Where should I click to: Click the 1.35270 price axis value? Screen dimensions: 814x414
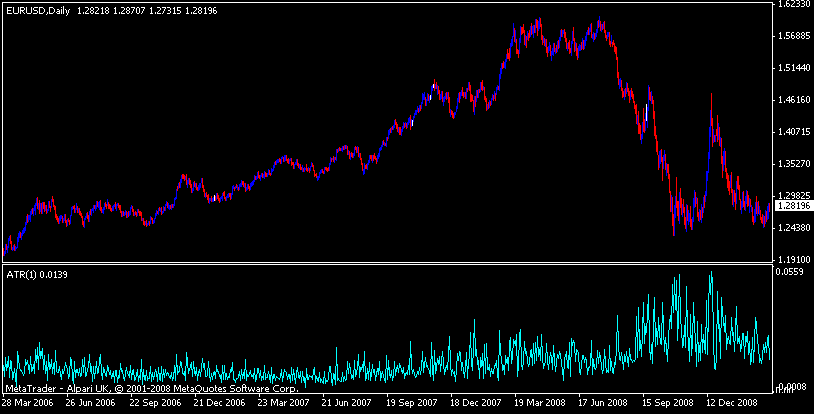click(793, 164)
